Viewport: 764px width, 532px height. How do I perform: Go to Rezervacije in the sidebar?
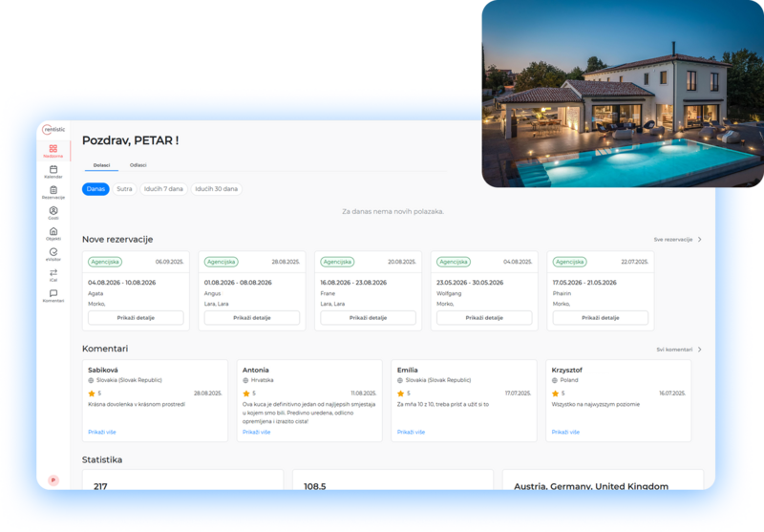click(53, 191)
